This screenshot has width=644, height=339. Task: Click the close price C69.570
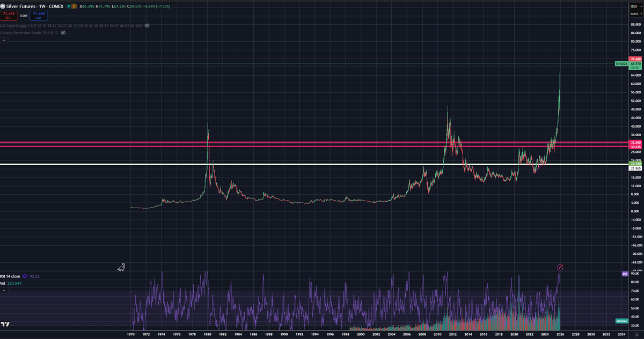click(134, 6)
